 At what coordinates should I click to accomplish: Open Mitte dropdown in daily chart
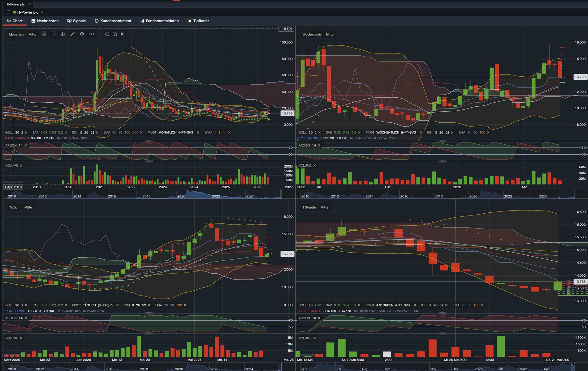pos(28,207)
